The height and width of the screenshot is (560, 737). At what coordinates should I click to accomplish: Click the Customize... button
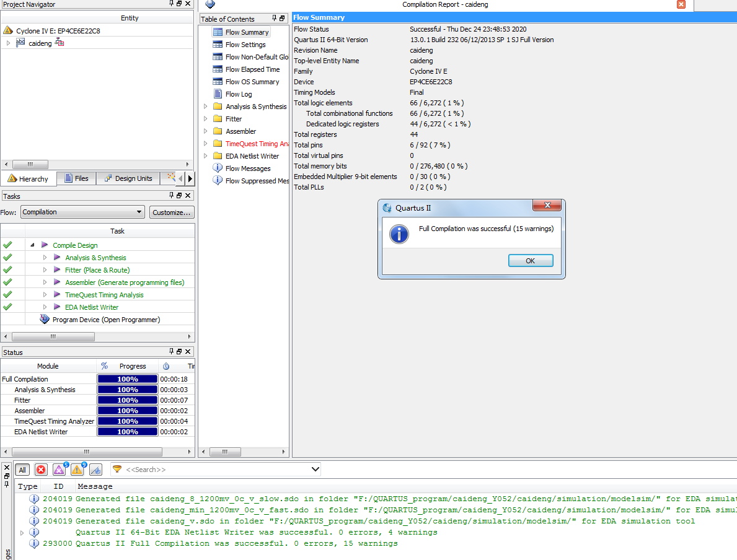click(x=172, y=212)
